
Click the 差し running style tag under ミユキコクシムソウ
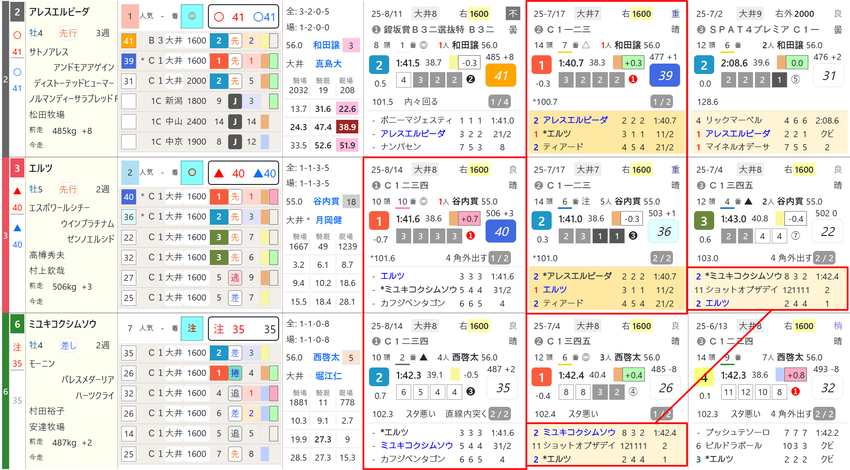68,345
